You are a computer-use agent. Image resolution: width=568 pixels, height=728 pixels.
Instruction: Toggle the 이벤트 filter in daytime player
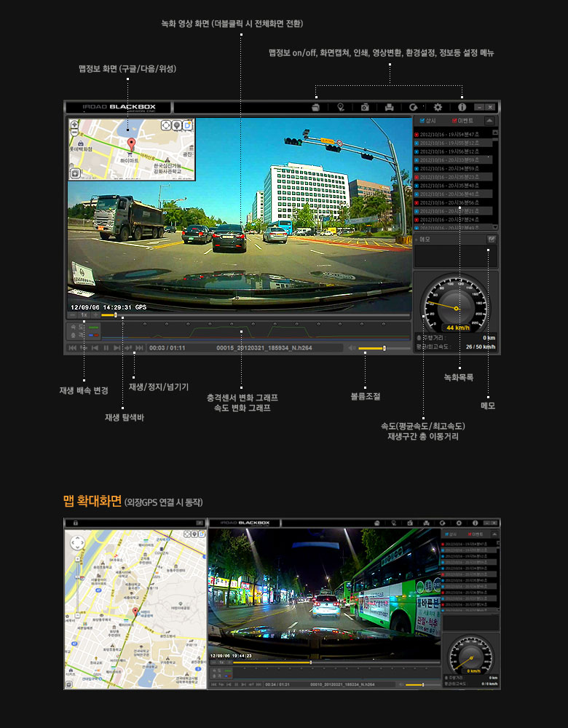pyautogui.click(x=462, y=121)
